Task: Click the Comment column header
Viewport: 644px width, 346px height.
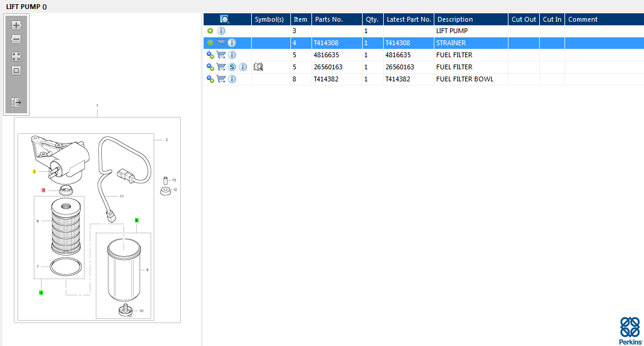Action: tap(605, 19)
